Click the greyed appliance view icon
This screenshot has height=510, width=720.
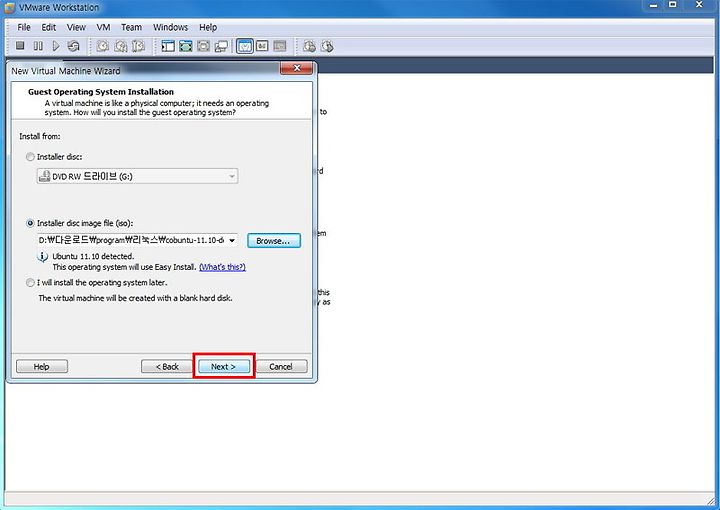pyautogui.click(x=280, y=46)
